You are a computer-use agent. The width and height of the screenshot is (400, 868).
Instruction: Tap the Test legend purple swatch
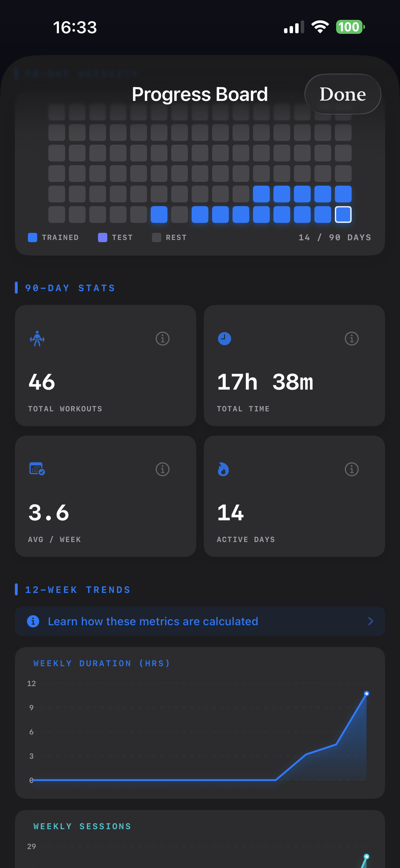pos(102,237)
